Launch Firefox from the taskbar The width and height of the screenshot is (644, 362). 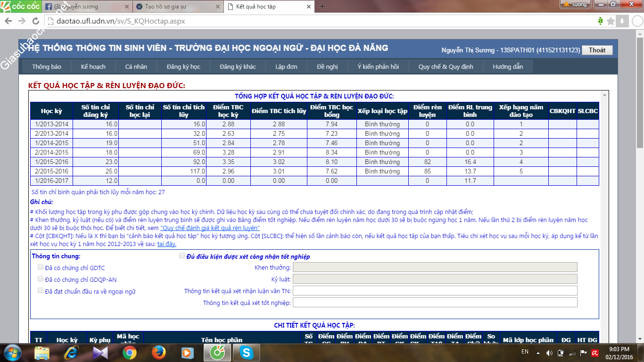tap(159, 353)
